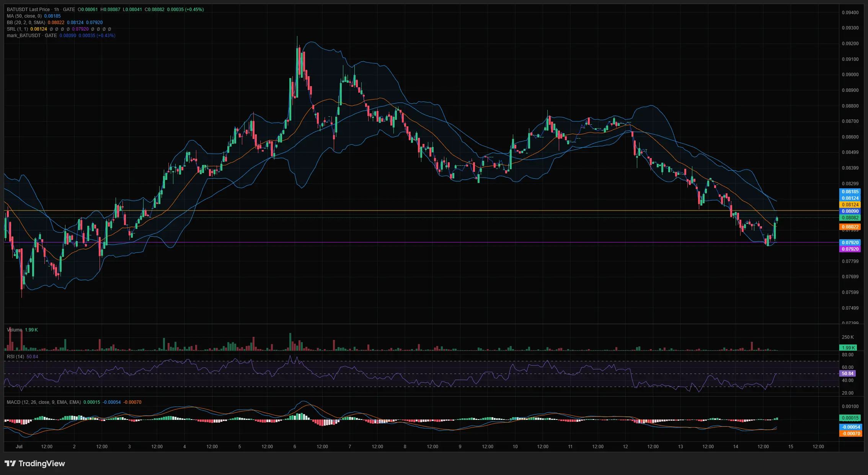Open the MACD (12, 26, close, 9, EMA, EMA) legend
This screenshot has height=475, width=868.
[44, 402]
